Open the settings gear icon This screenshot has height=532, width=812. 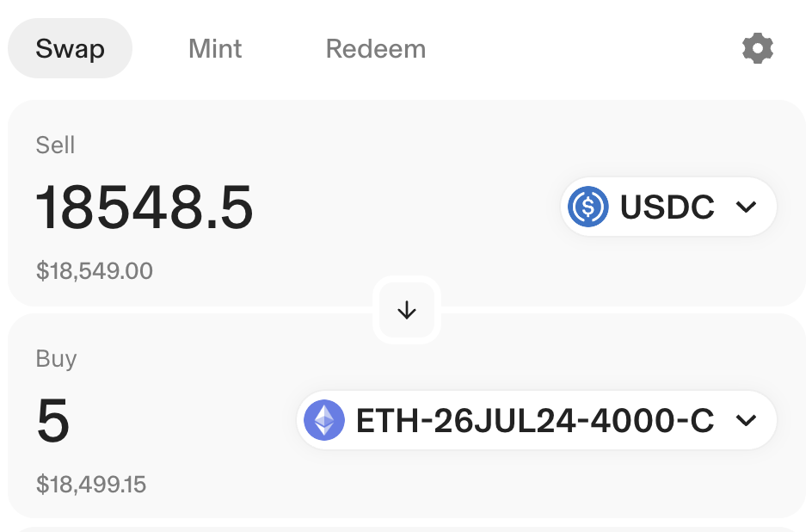click(x=757, y=48)
